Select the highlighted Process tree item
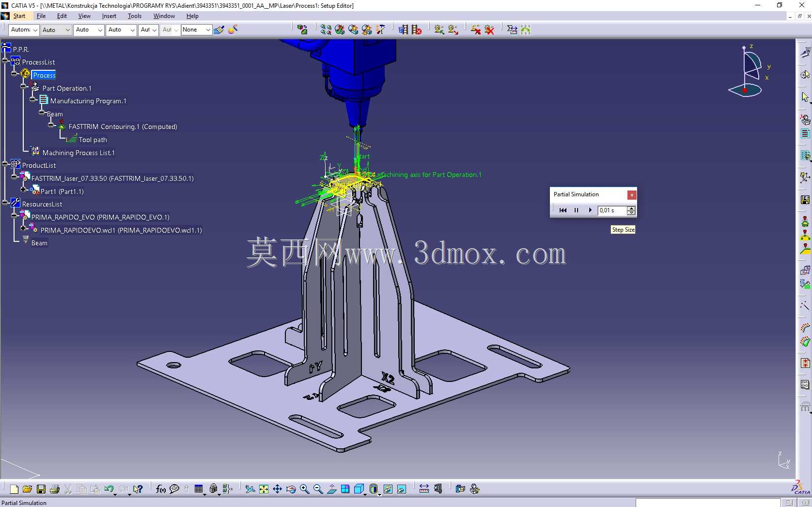Screen dimensions: 812x507 pyautogui.click(x=44, y=75)
